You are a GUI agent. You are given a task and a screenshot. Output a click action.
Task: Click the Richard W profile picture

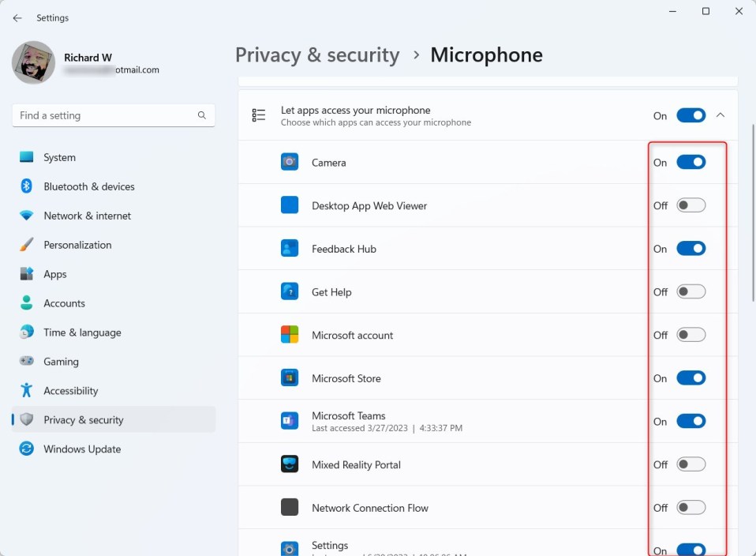[x=33, y=62]
